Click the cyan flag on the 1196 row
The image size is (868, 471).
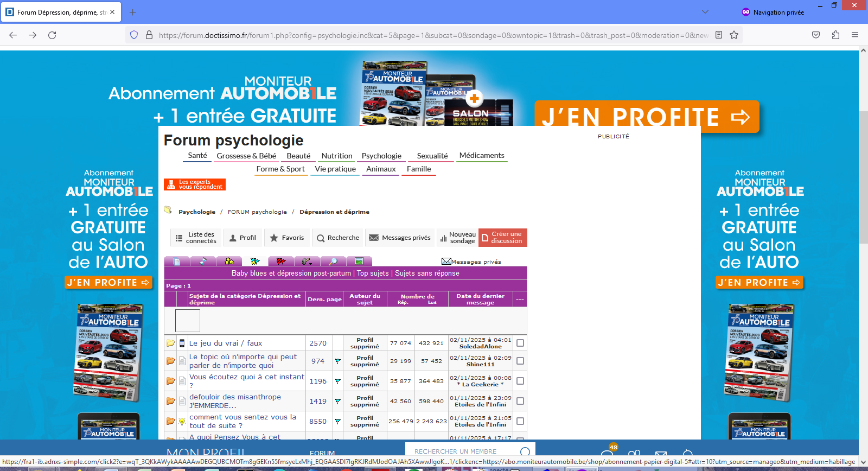click(337, 381)
